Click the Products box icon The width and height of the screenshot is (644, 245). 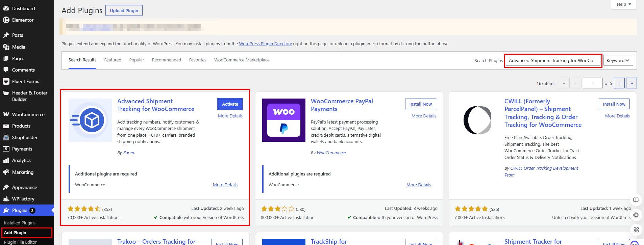pyautogui.click(x=6, y=126)
